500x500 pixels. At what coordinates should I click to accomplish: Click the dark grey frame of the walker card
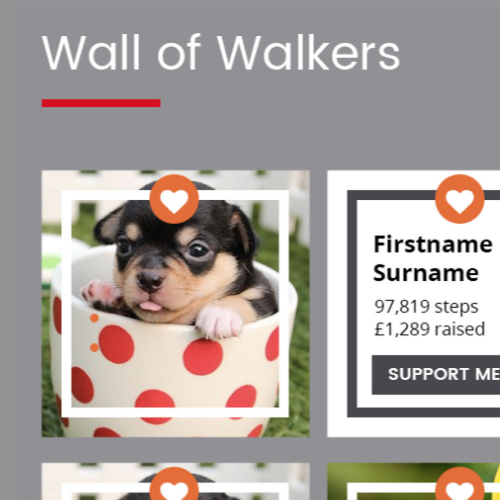(x=352, y=303)
